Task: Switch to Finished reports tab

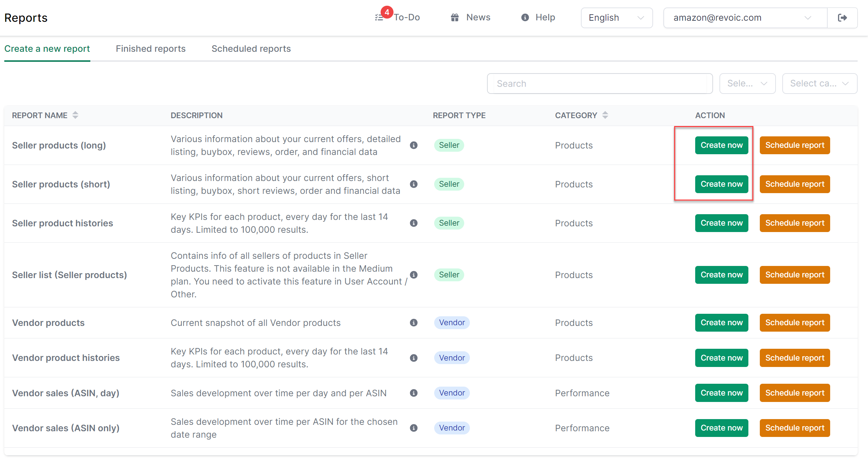Action: (151, 49)
